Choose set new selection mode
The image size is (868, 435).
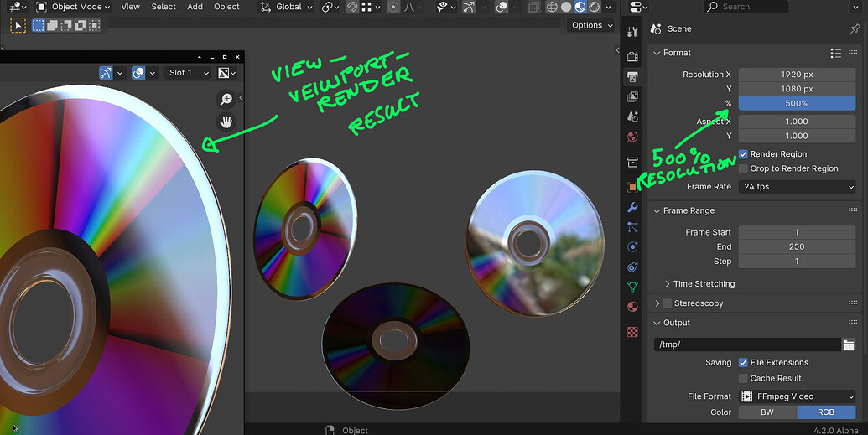(39, 25)
